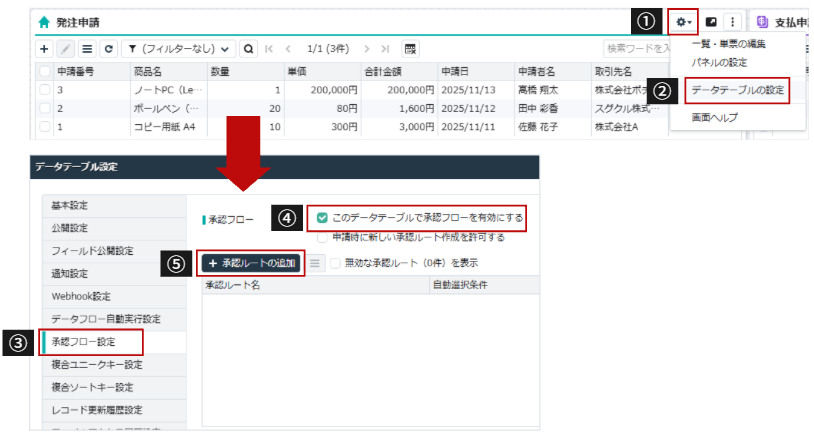Enable 申請時に新しい承認ルート作成を許可する checkbox

(x=322, y=237)
